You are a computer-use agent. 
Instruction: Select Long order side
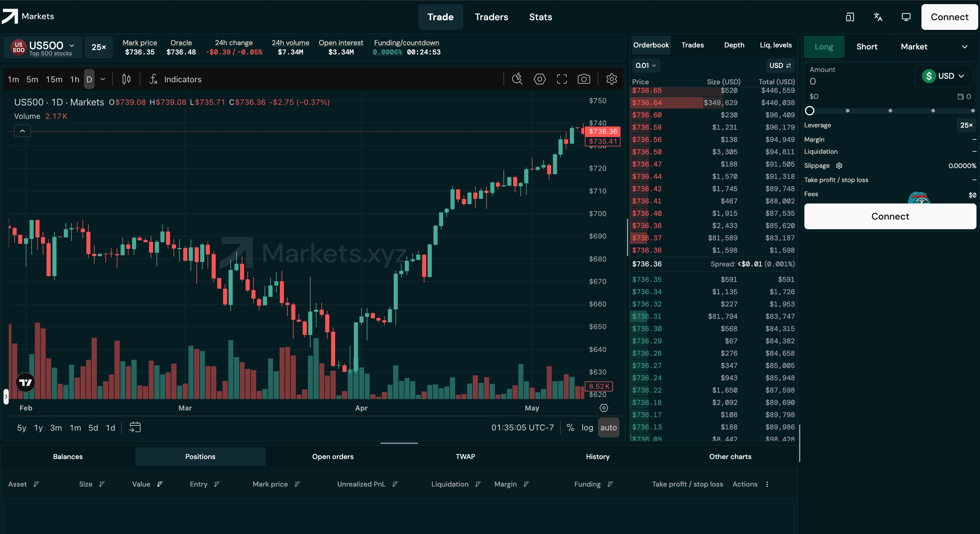tap(824, 47)
